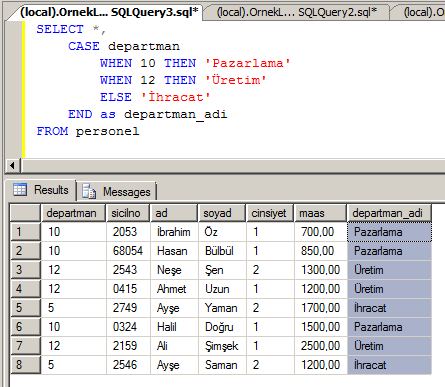Click the soyad cell Şimşek

[222, 346]
